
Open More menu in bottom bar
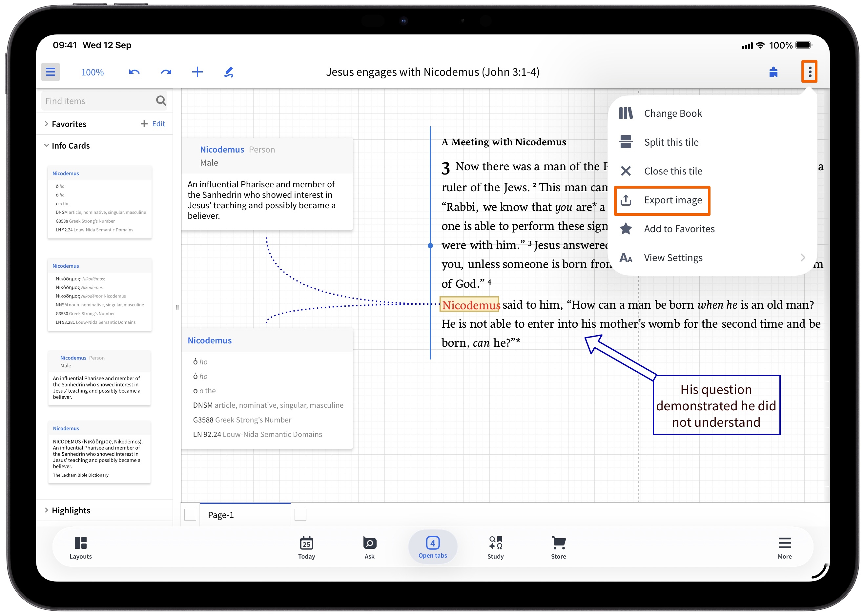pos(784,548)
